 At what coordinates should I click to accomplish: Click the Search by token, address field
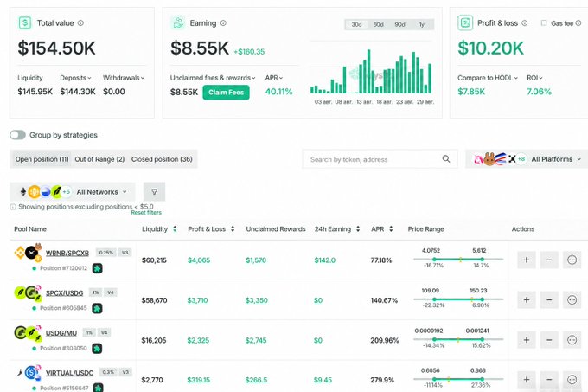(x=380, y=159)
